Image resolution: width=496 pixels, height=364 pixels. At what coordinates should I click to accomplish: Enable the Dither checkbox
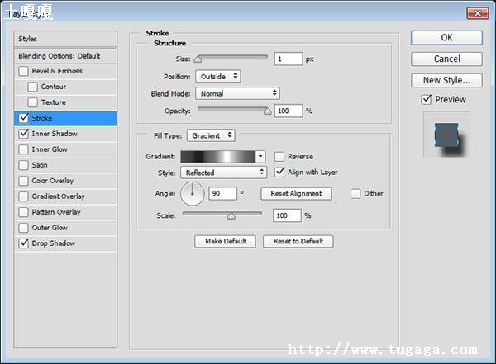356,194
